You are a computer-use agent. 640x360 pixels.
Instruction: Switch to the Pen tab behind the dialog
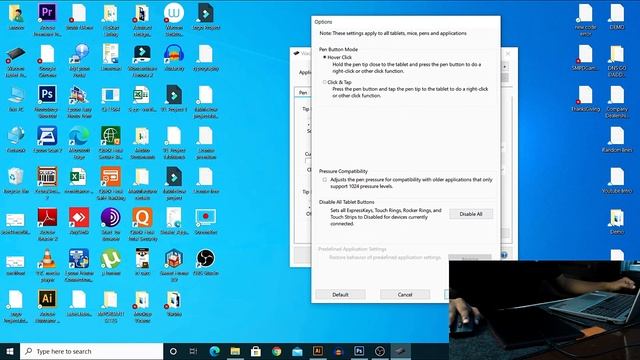(303, 93)
